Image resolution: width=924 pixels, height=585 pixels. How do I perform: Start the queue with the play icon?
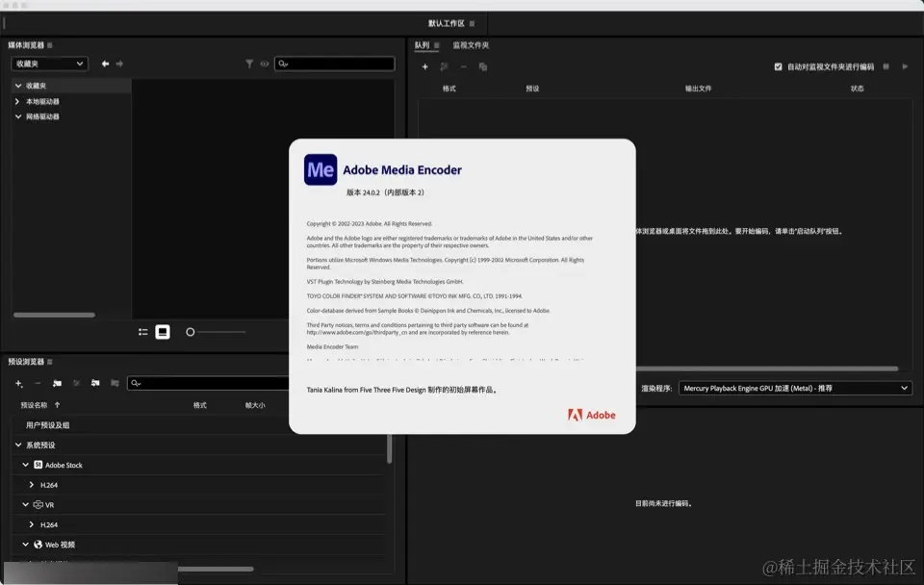click(905, 67)
